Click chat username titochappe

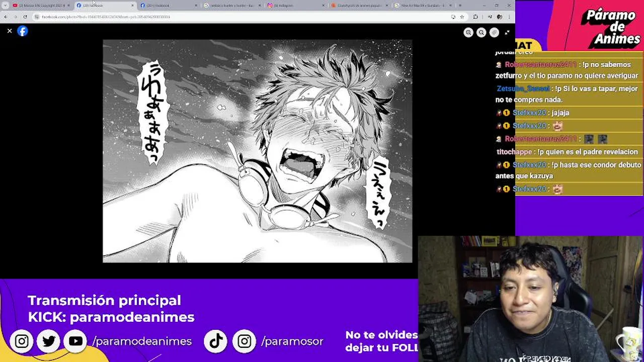[x=514, y=152]
